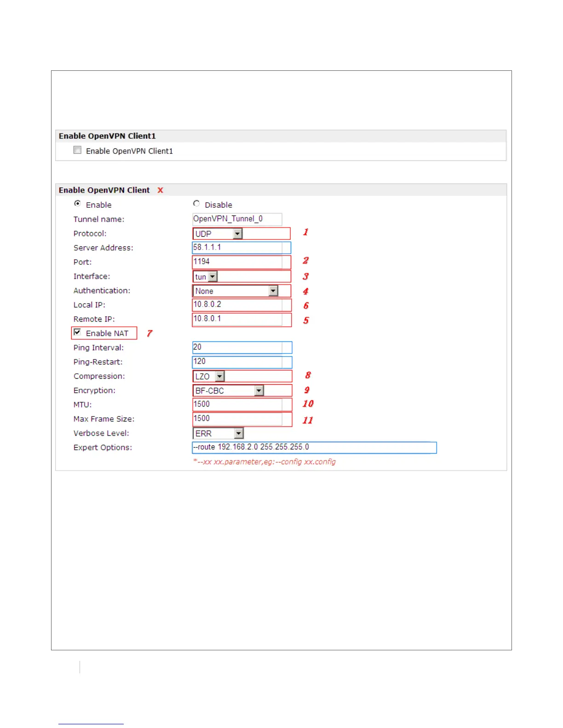Image resolution: width=563 pixels, height=728 pixels.
Task: Select the Enable radio button
Action: click(x=77, y=204)
